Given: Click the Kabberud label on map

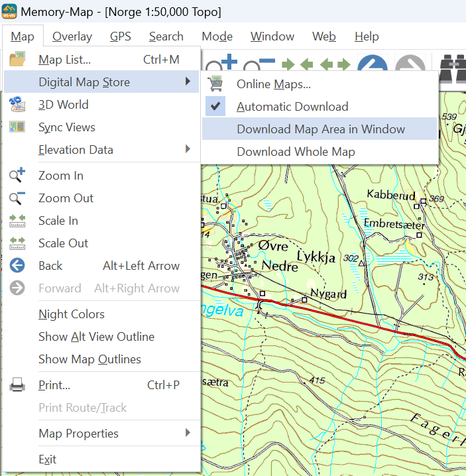Looking at the screenshot, I should coord(391,194).
